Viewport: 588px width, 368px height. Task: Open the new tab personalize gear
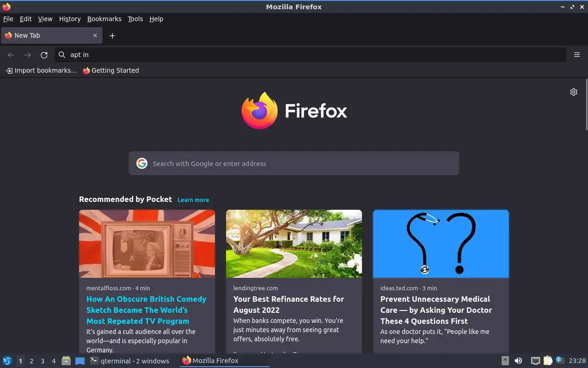(574, 92)
